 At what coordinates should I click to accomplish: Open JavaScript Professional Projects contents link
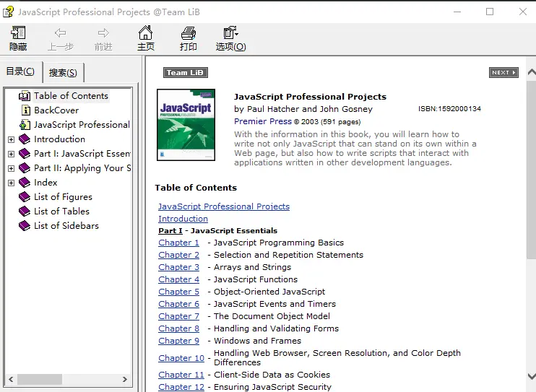click(223, 206)
